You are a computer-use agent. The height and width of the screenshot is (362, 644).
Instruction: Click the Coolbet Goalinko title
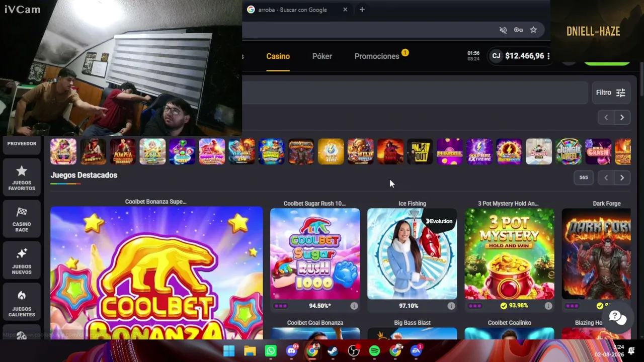point(509,323)
